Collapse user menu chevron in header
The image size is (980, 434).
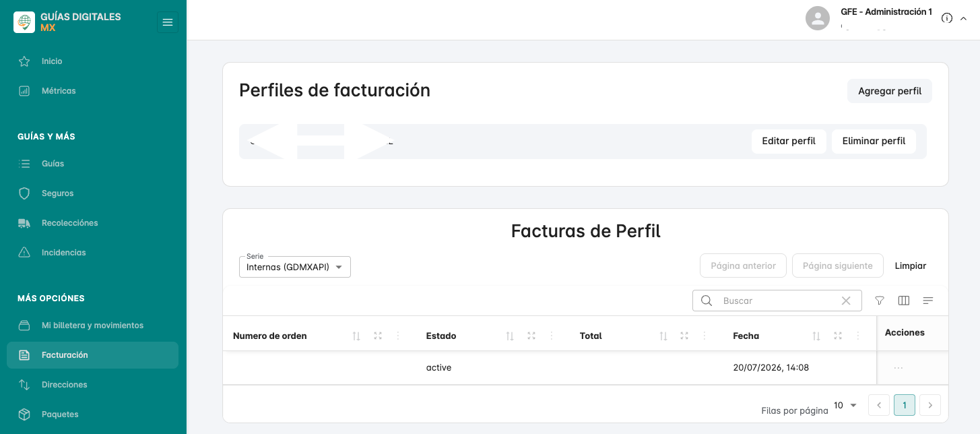pyautogui.click(x=963, y=18)
